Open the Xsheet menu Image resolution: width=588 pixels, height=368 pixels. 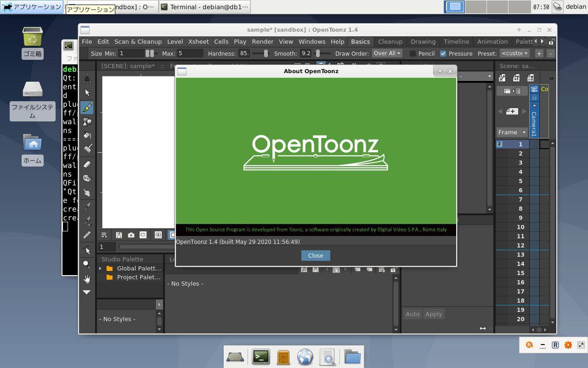198,41
